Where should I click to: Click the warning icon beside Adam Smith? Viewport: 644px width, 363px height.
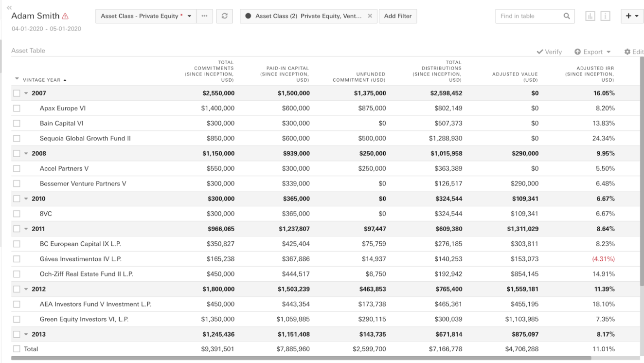click(65, 16)
